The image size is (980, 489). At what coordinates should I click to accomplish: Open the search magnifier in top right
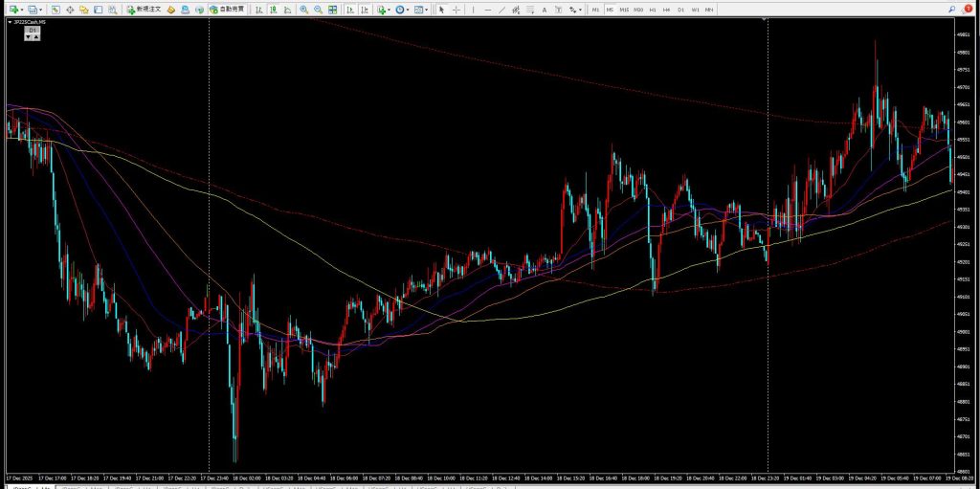pos(951,10)
